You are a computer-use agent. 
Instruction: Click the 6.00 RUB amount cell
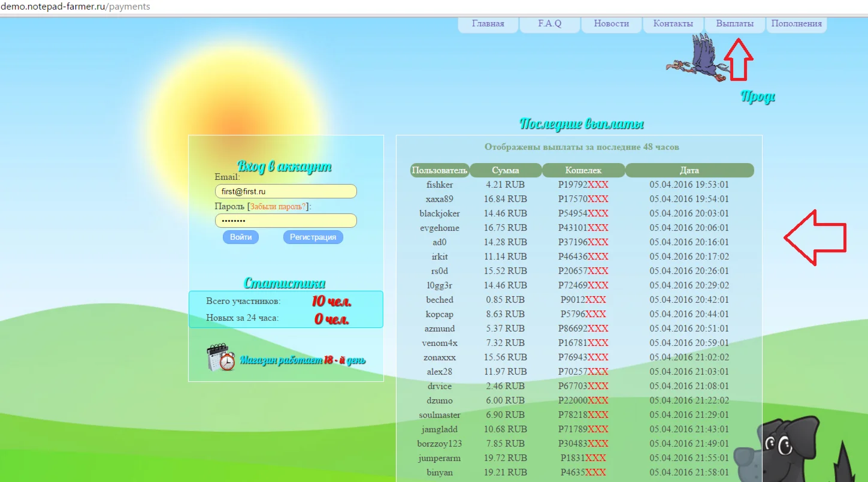[x=506, y=400]
